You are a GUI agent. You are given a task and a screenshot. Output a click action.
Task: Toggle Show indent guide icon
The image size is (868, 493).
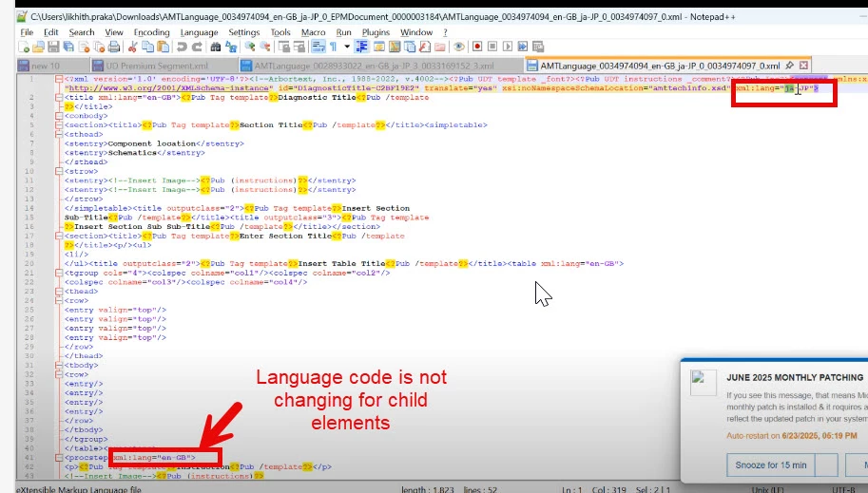tap(362, 47)
